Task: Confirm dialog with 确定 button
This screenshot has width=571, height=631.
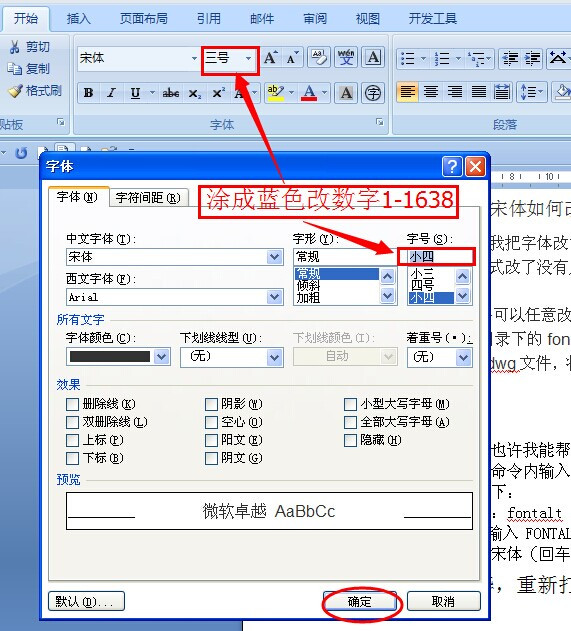Action: (360, 601)
